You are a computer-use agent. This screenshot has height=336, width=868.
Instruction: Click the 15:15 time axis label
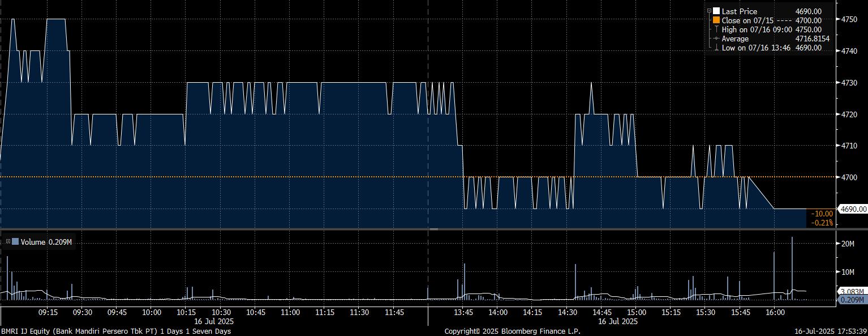coord(671,312)
